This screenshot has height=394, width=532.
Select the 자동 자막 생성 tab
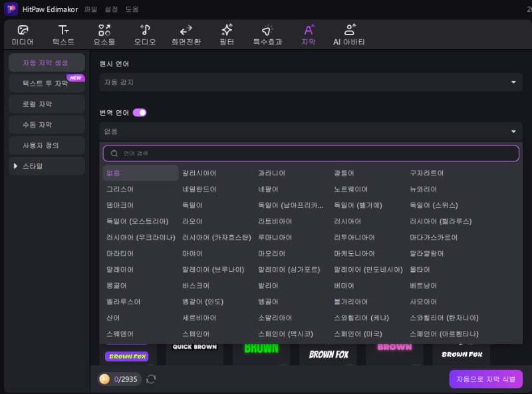[47, 62]
